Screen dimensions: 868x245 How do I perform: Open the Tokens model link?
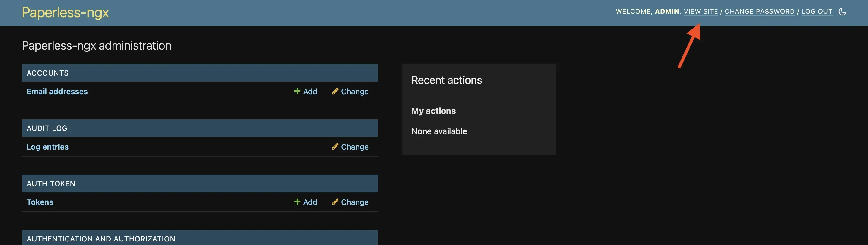[x=40, y=202]
